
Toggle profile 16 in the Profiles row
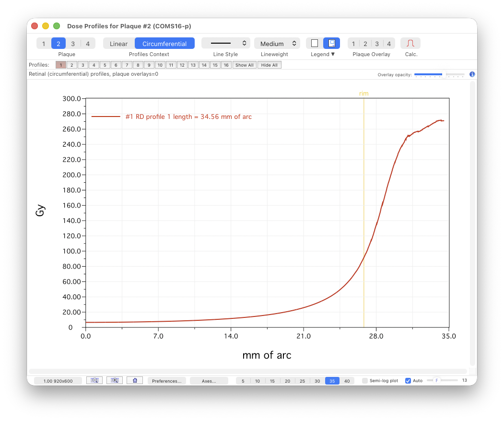coord(226,65)
